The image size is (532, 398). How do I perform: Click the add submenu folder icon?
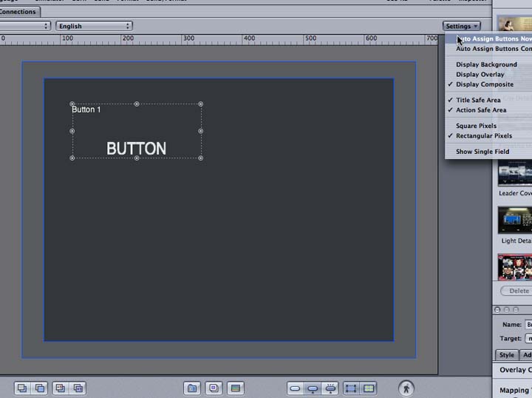(192, 388)
